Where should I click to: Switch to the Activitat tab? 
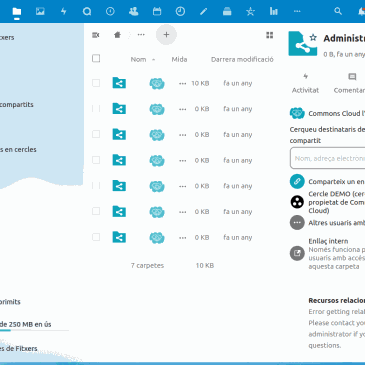point(305,83)
